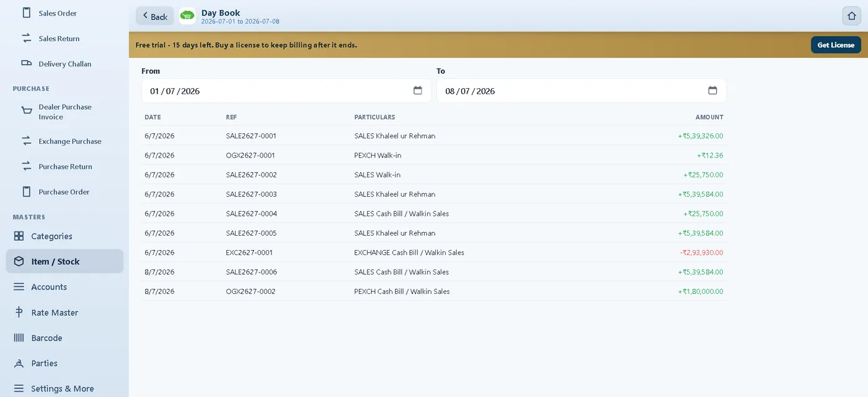
Task: Go back using the Back button
Action: click(x=155, y=16)
